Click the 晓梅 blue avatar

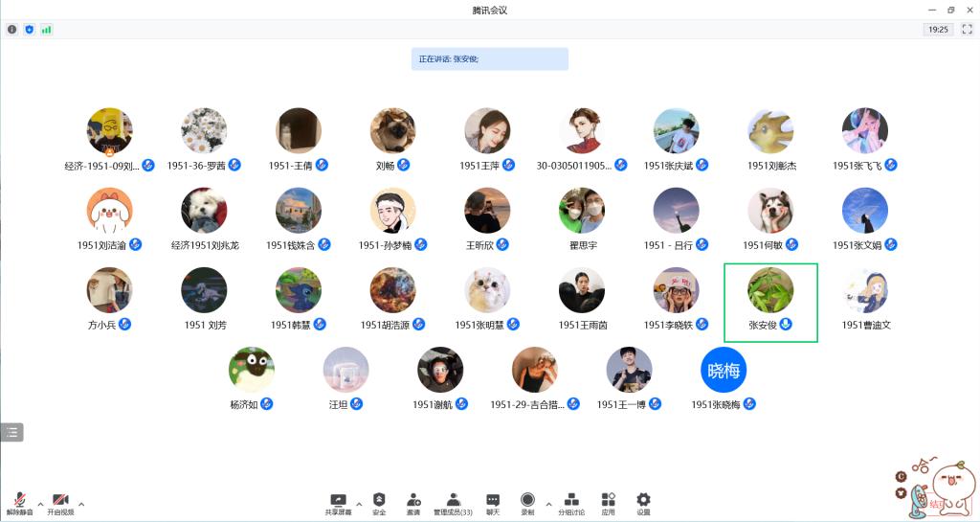coord(724,371)
